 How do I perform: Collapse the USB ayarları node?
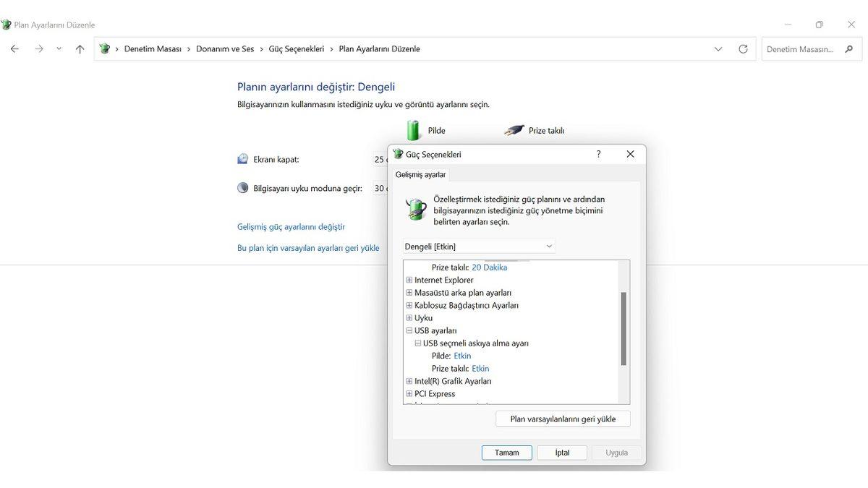pyautogui.click(x=409, y=330)
